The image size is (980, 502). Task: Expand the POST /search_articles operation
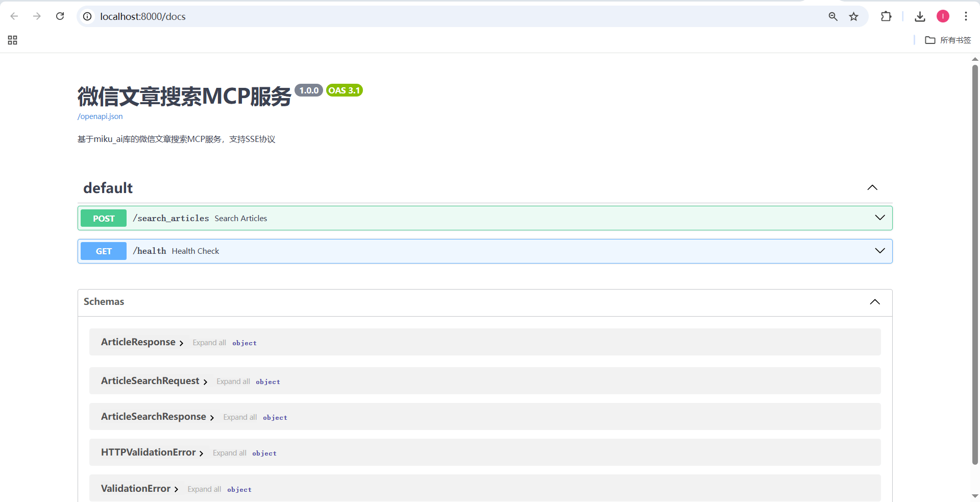pos(880,218)
